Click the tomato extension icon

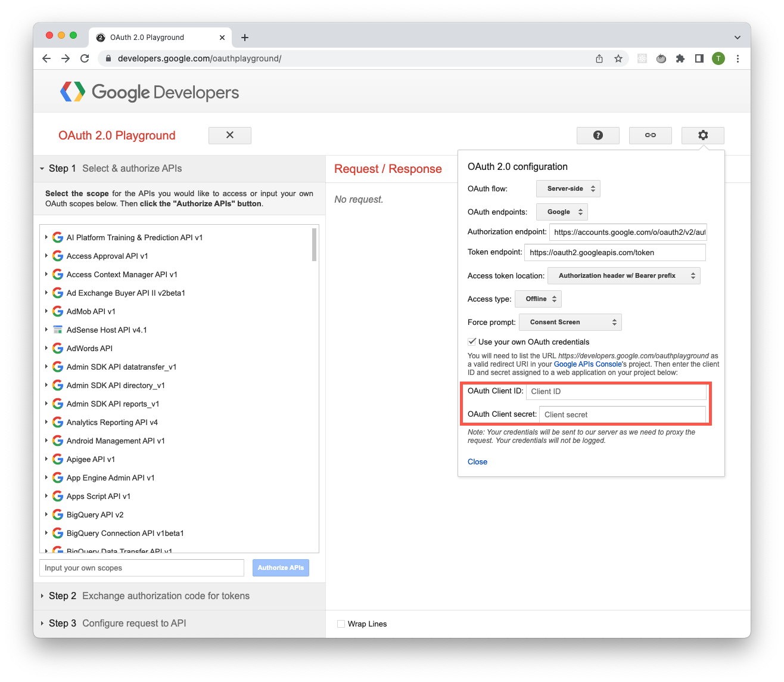pyautogui.click(x=661, y=58)
